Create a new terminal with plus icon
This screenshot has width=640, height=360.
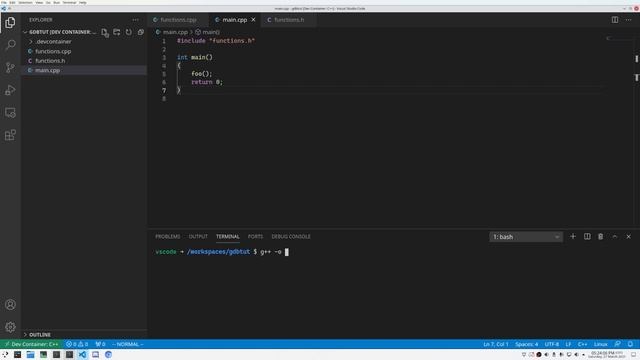(573, 236)
